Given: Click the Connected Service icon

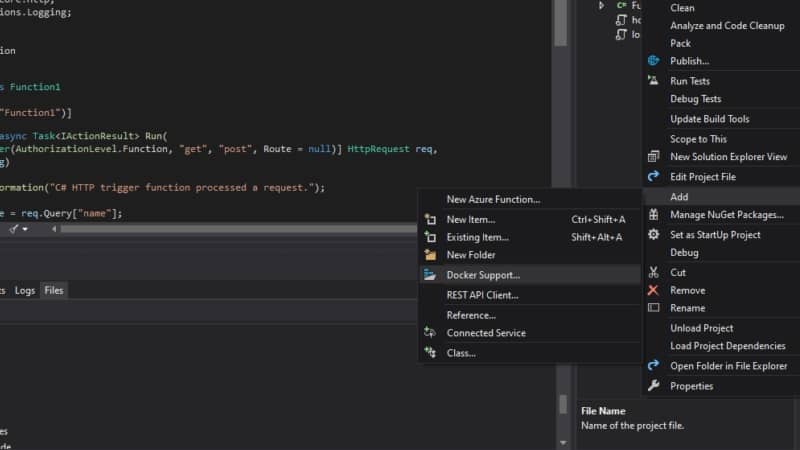Looking at the screenshot, I should coord(430,333).
